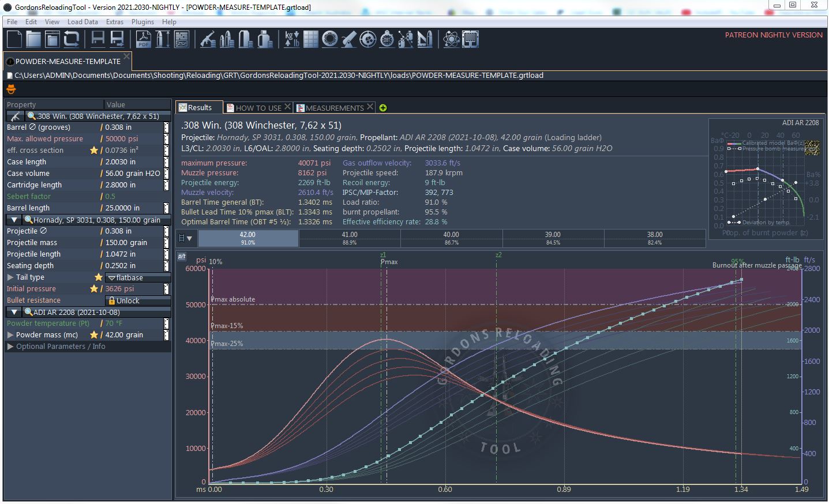Open a load file folder icon
829x504 pixels.
point(33,39)
